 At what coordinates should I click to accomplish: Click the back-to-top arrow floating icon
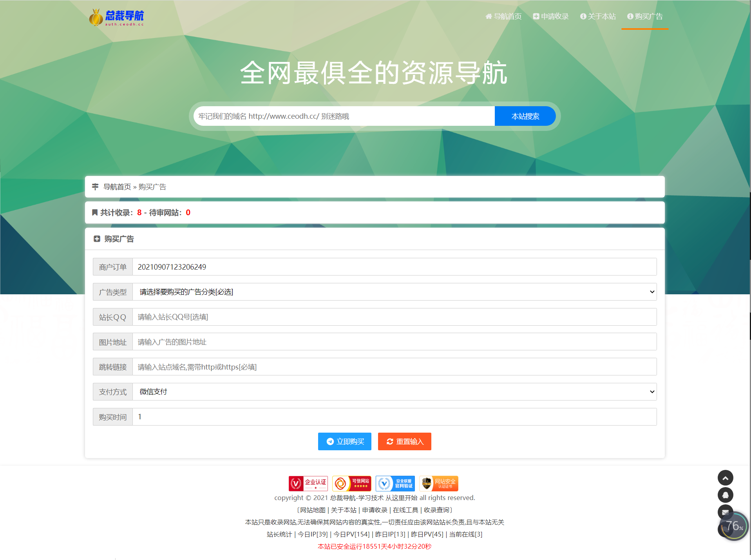[x=726, y=478]
